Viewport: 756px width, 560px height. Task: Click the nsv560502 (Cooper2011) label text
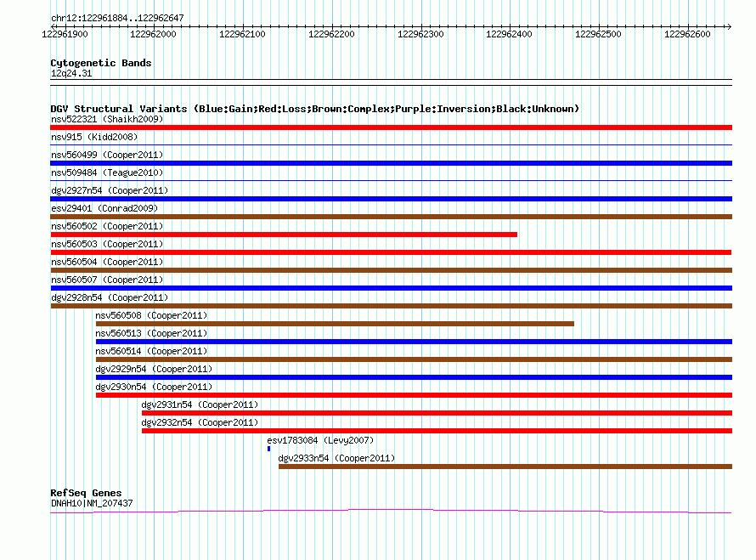[x=107, y=226]
